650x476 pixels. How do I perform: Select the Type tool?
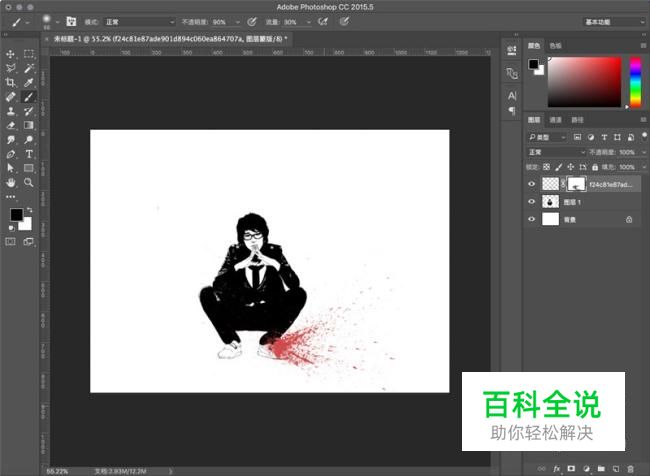click(x=29, y=154)
